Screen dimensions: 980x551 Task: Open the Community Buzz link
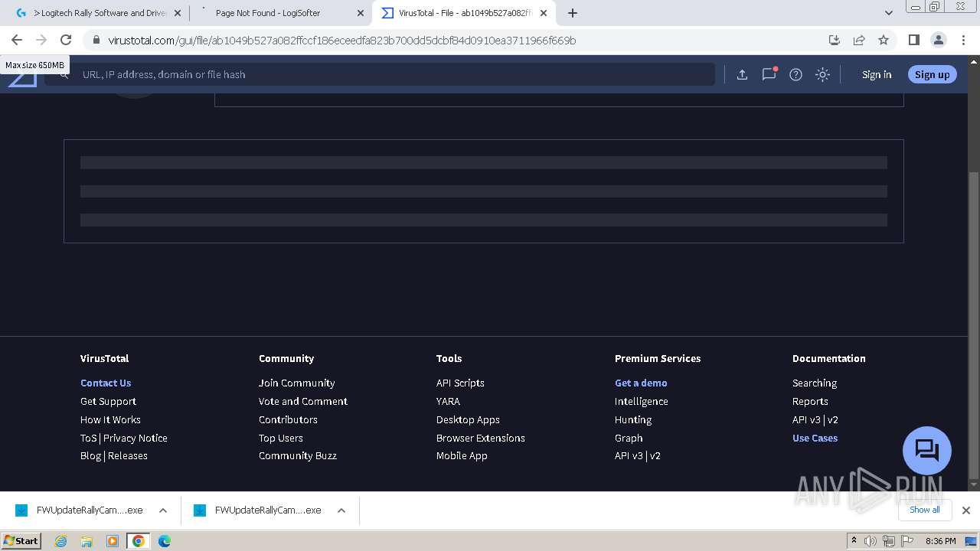click(x=297, y=455)
